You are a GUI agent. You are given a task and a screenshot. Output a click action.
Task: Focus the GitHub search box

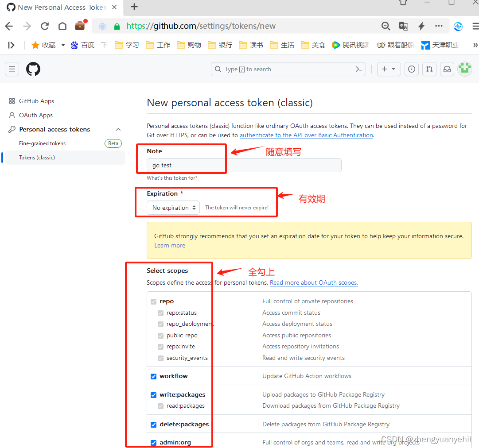coord(288,69)
